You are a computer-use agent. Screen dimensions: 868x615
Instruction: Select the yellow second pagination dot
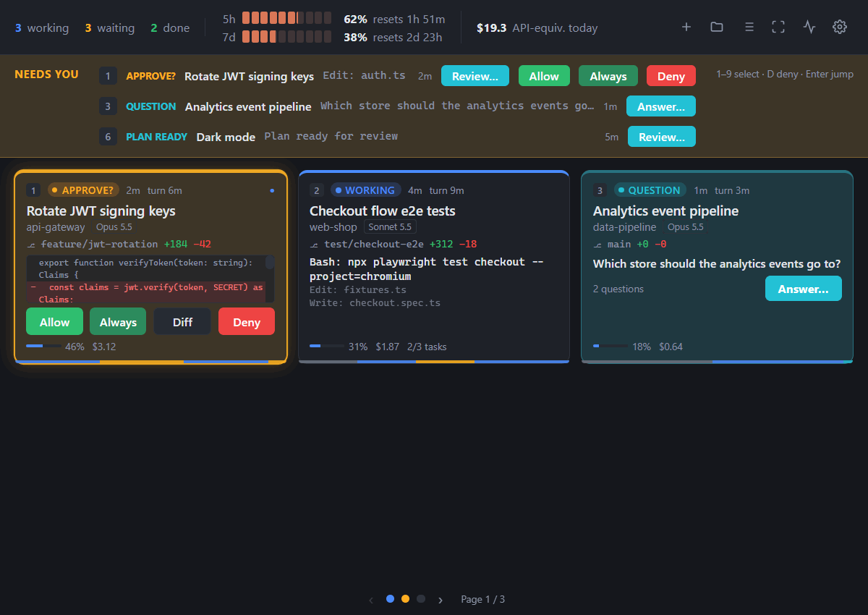pyautogui.click(x=406, y=599)
